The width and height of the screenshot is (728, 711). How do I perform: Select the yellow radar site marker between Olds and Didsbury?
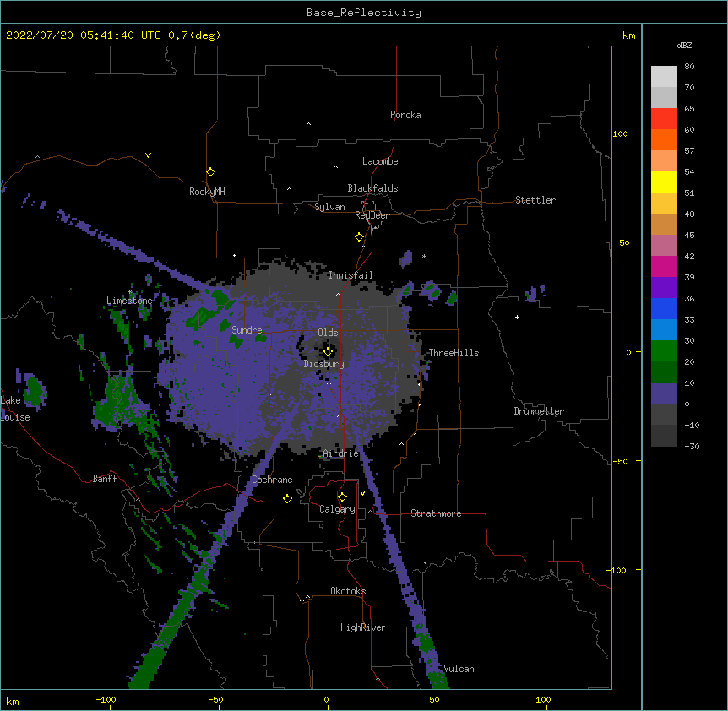[328, 352]
